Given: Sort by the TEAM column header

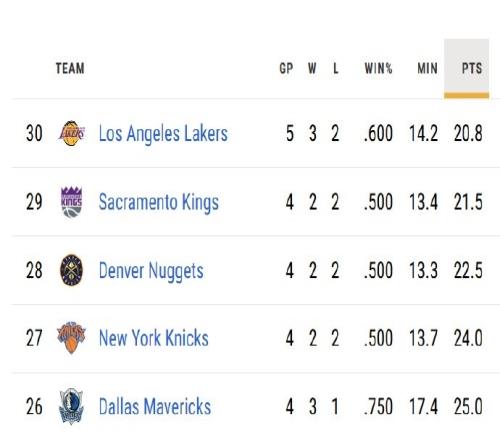Looking at the screenshot, I should pyautogui.click(x=70, y=68).
